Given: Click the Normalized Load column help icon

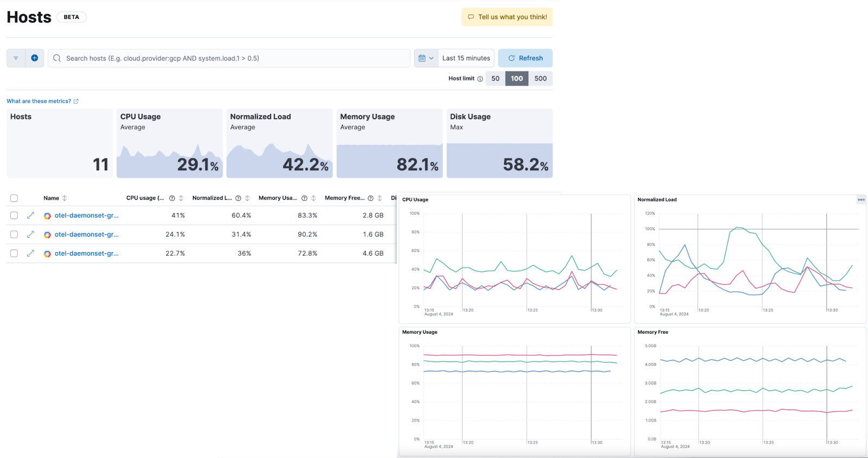Looking at the screenshot, I should 238,198.
